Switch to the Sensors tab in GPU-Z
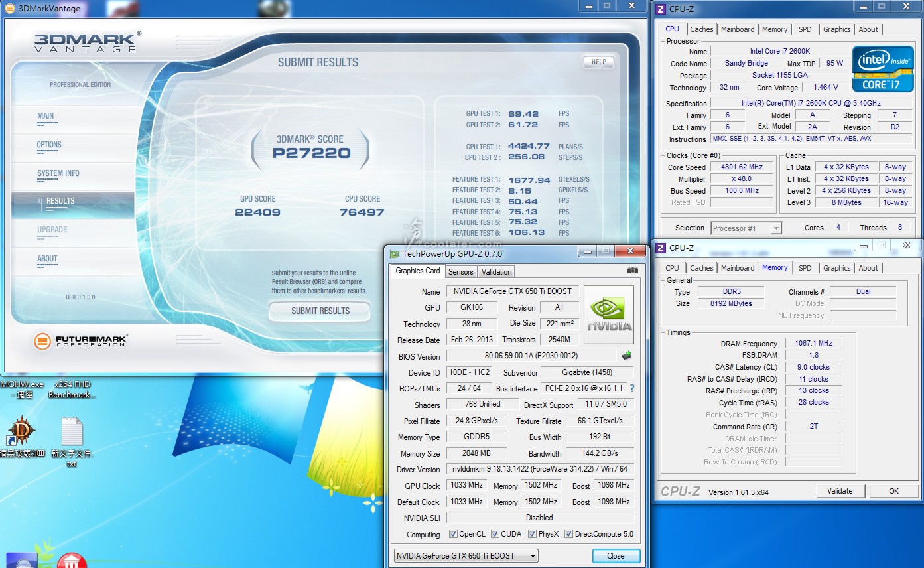 (460, 272)
